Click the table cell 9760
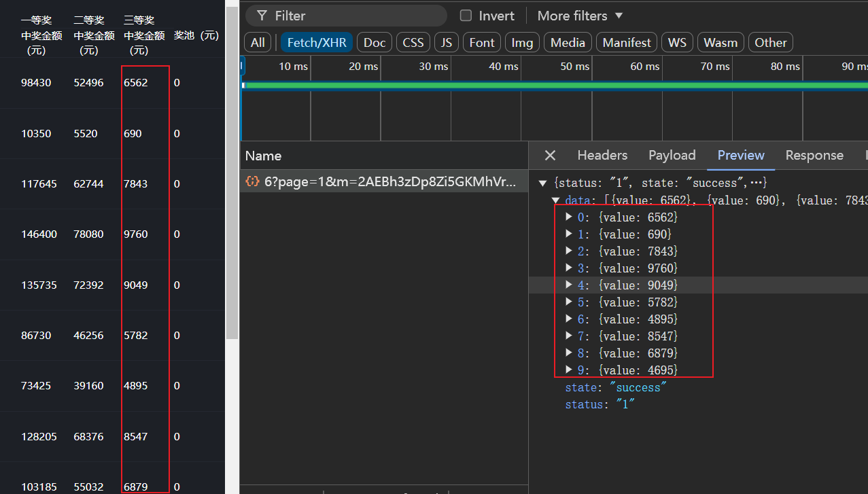Viewport: 868px width, 494px height. pos(135,234)
